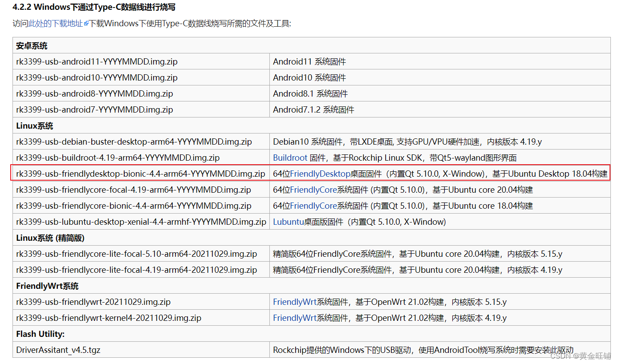Select rk3399-usb-friendlydesktop-bionic-4.4-arm64 filename

[141, 174]
